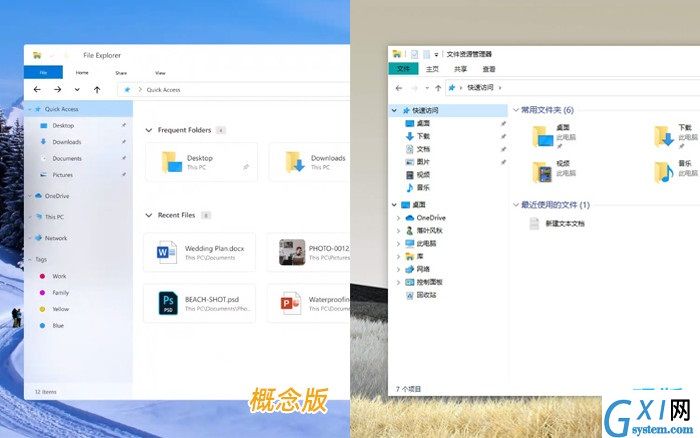The height and width of the screenshot is (438, 700).
Task: Open the Home tab in the concept File Explorer
Action: pos(82,72)
